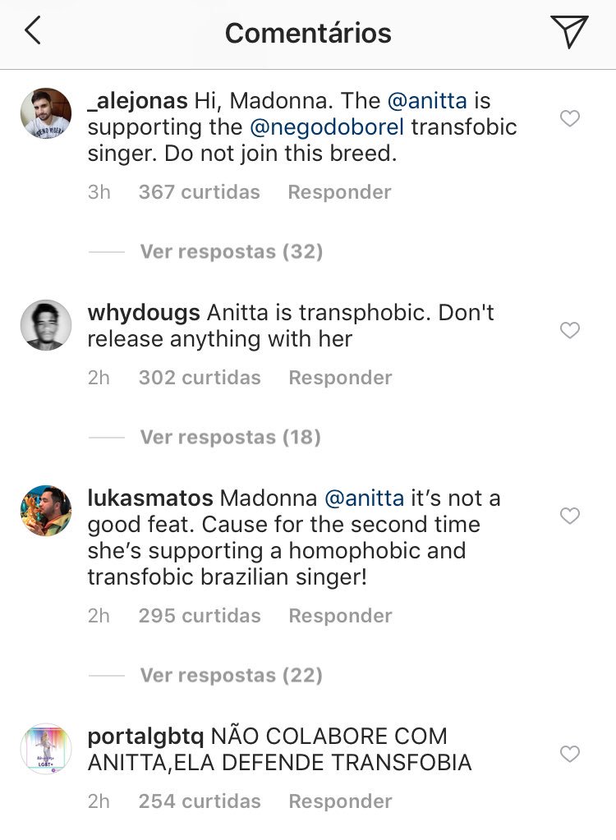Open the direct message paper plane icon
This screenshot has height=840, width=616.
pyautogui.click(x=569, y=32)
